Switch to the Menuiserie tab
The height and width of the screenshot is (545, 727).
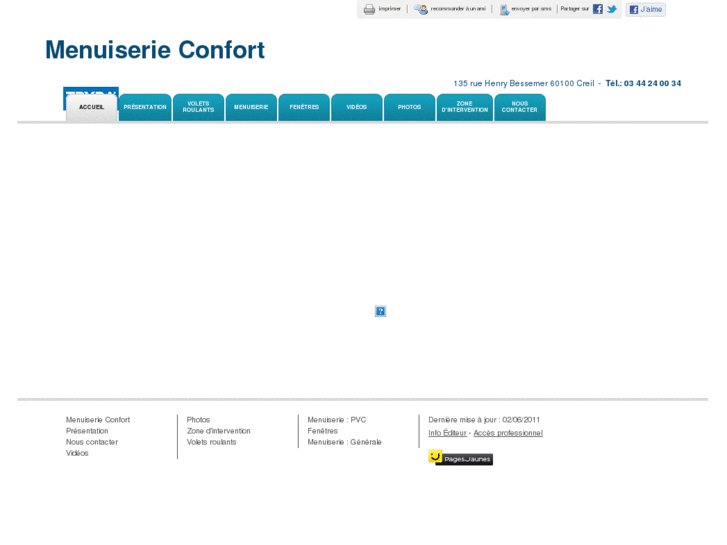point(251,107)
